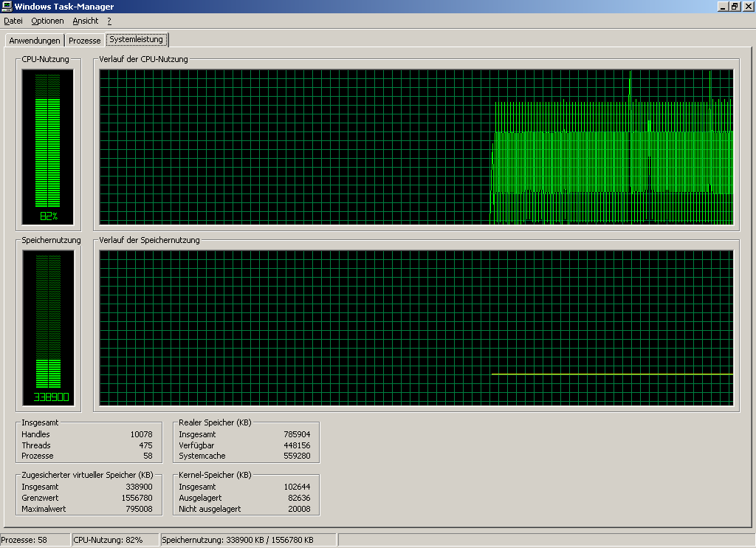The width and height of the screenshot is (756, 548).
Task: Close the Task Manager window
Action: coord(748,7)
